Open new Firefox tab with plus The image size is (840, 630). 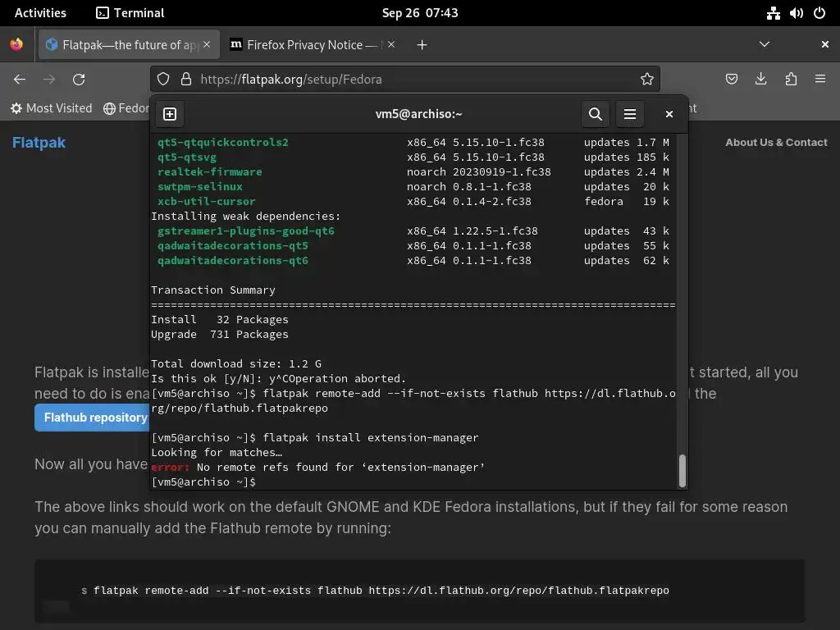[x=422, y=45]
